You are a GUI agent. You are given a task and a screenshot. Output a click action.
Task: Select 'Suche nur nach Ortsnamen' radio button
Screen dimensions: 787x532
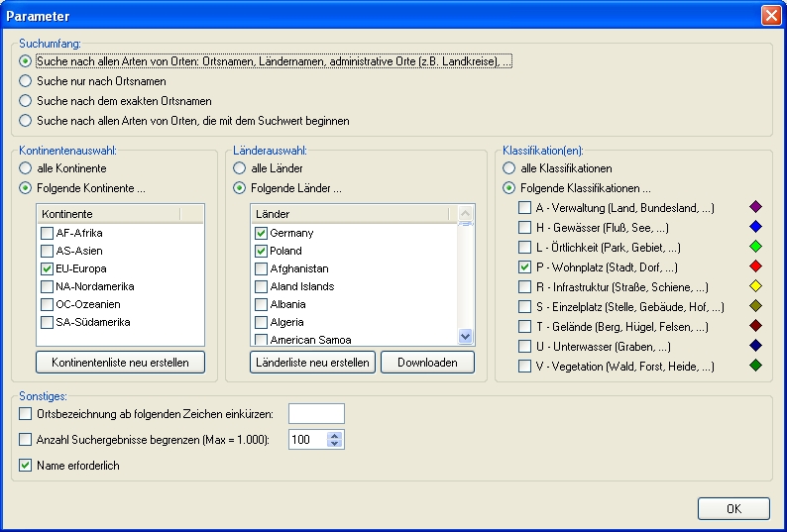coord(25,81)
